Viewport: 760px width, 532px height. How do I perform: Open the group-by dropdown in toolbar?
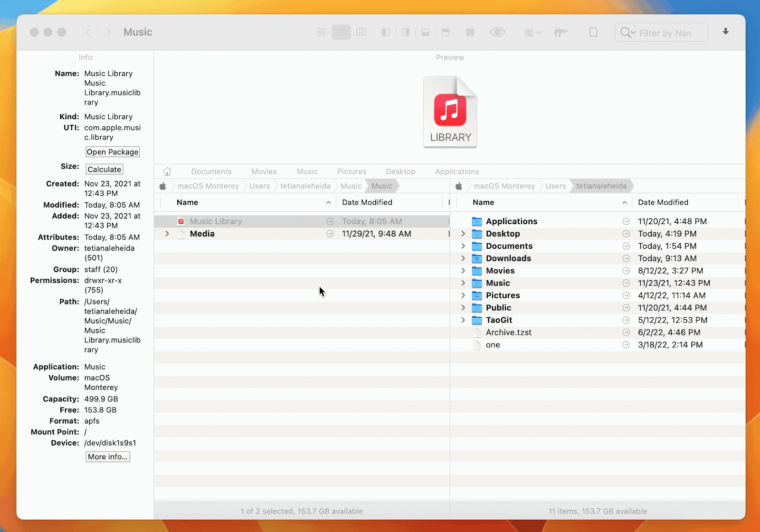[x=532, y=32]
